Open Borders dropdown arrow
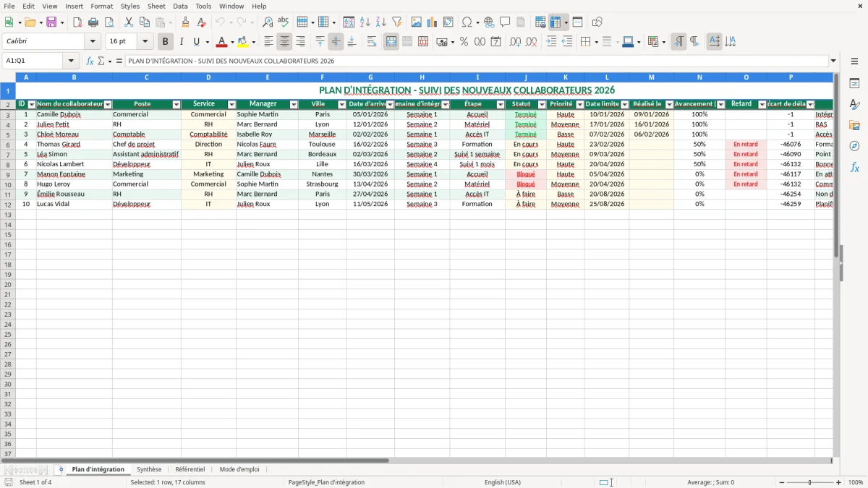Screen dimensions: 868x488 (x=598, y=42)
